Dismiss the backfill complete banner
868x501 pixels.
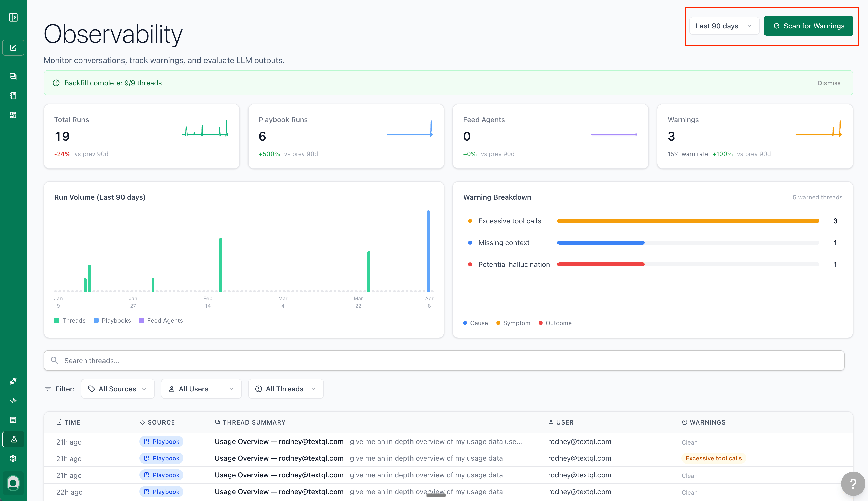pyautogui.click(x=829, y=83)
